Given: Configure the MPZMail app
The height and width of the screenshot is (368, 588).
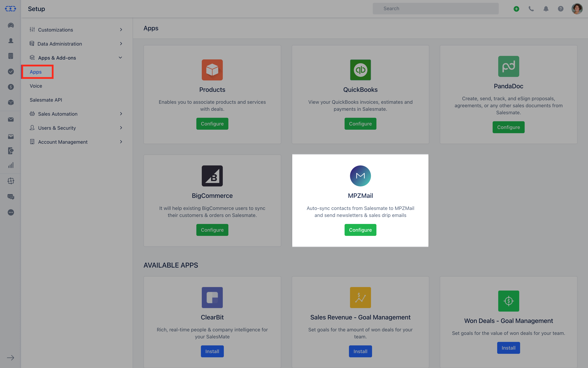Looking at the screenshot, I should [360, 230].
